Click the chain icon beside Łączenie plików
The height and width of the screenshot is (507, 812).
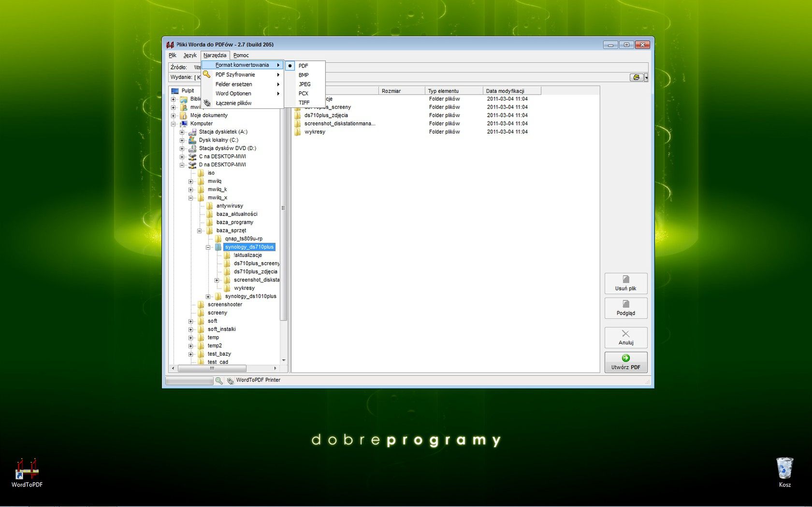tap(207, 103)
